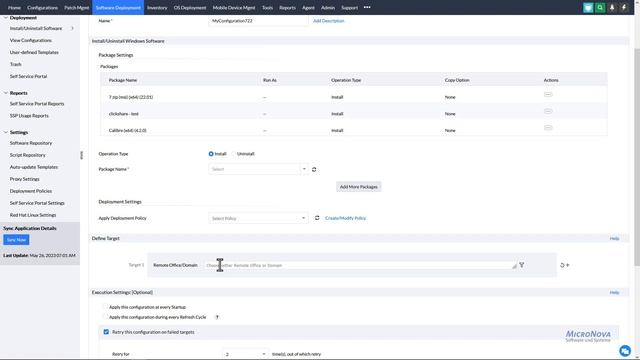Uncheck Retry this configuration on failed targets
The height and width of the screenshot is (360, 640).
tap(106, 332)
